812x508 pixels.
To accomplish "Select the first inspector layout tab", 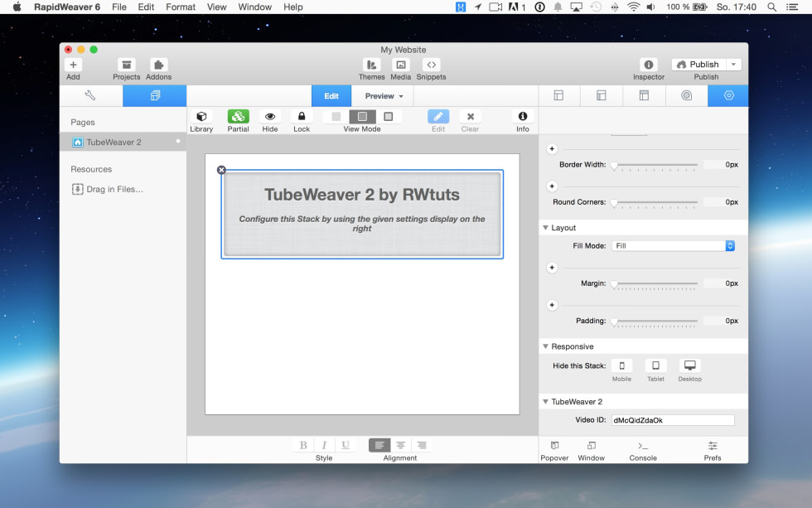I will 558,95.
